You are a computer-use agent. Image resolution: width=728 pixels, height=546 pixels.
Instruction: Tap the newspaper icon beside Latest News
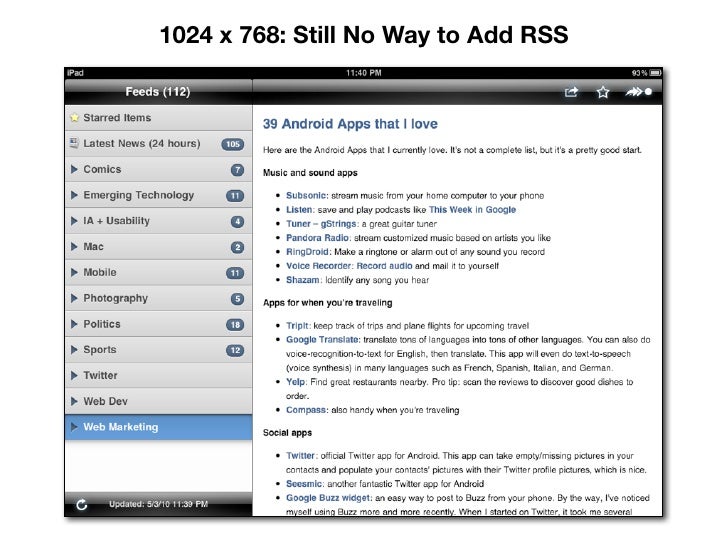[x=74, y=143]
